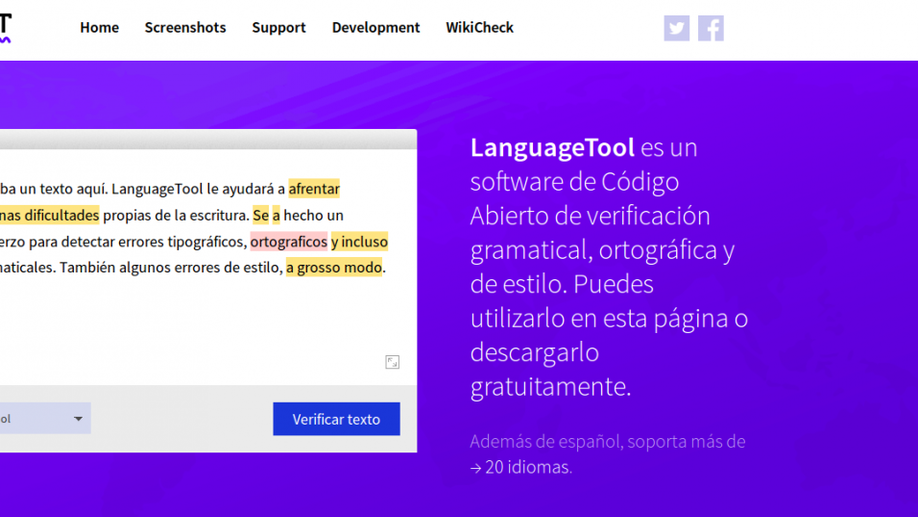Follow the 20 idiomas link
This screenshot has width=918, height=517.
(x=521, y=467)
